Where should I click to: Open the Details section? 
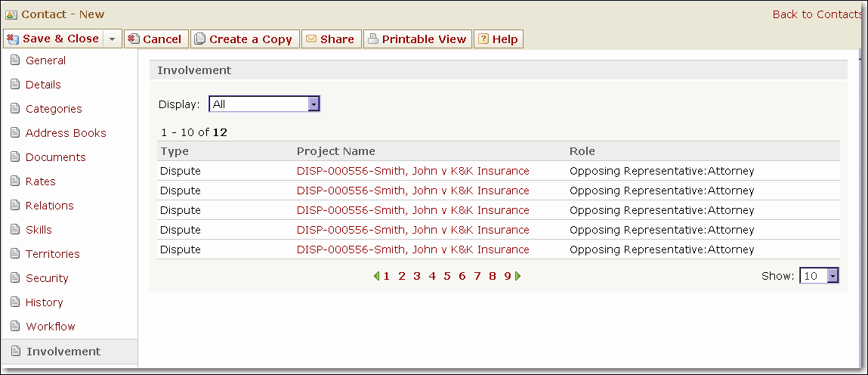click(43, 85)
